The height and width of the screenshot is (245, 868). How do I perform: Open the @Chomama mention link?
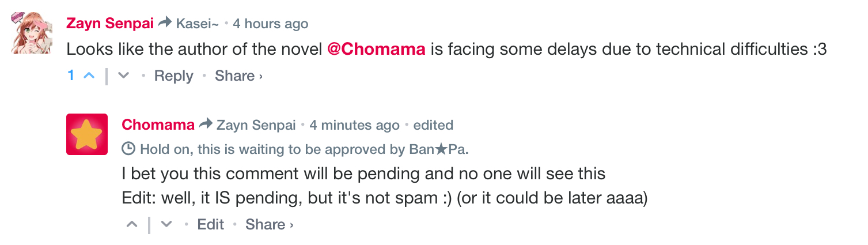376,50
